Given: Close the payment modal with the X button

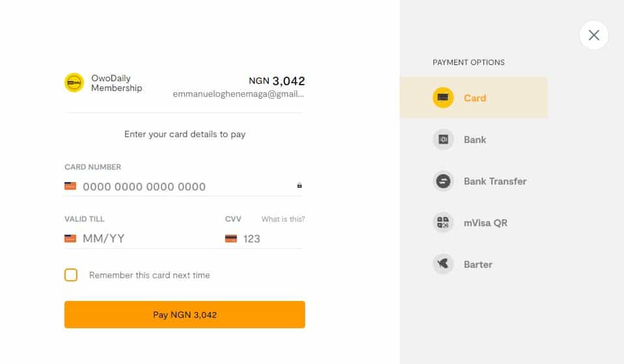Looking at the screenshot, I should tap(593, 36).
